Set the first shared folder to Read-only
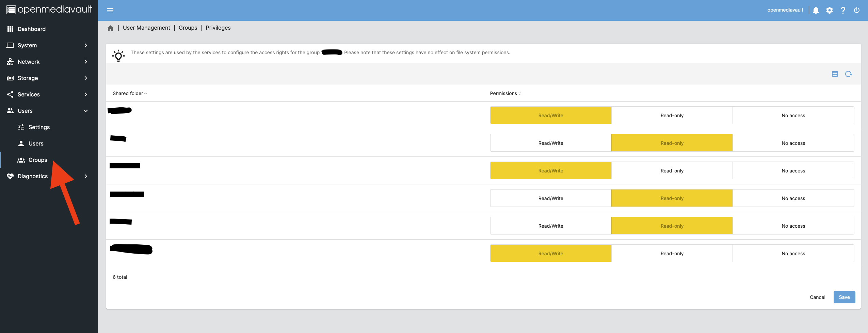The height and width of the screenshot is (333, 868). [672, 116]
